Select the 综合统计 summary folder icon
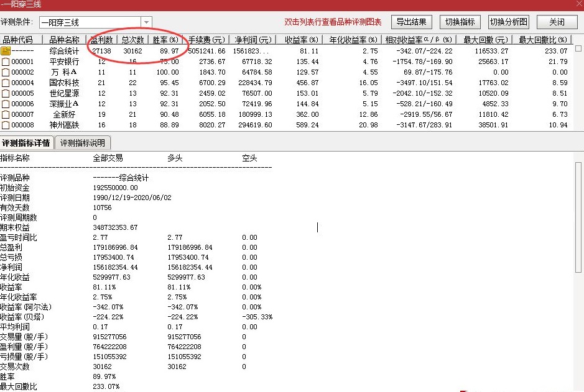Screen dimensions: 584x392 coord(6,50)
